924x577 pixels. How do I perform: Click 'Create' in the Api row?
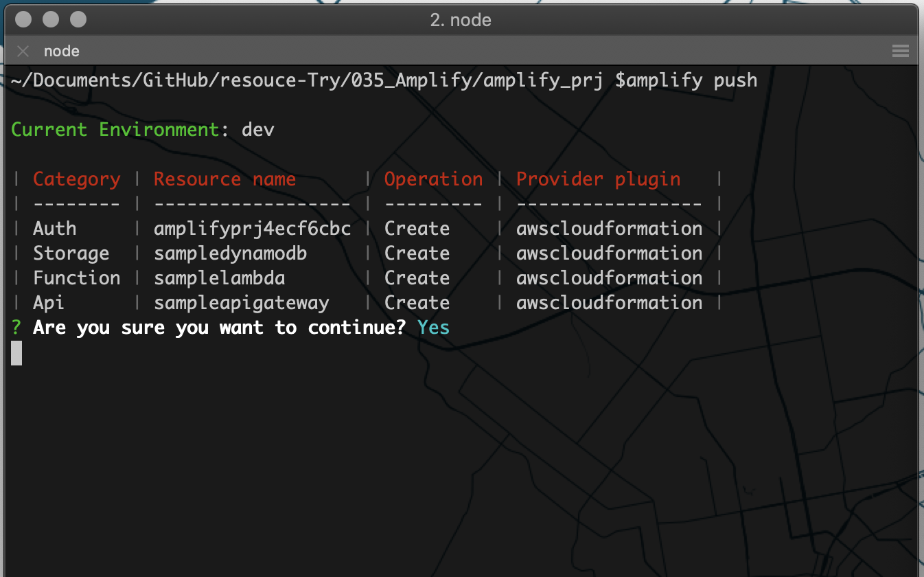(x=417, y=303)
